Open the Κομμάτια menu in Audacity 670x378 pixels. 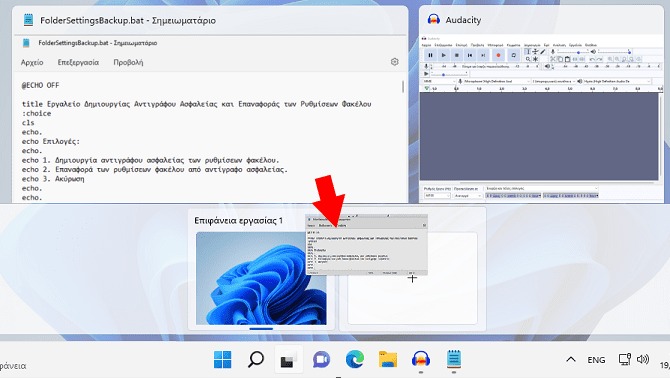514,45
